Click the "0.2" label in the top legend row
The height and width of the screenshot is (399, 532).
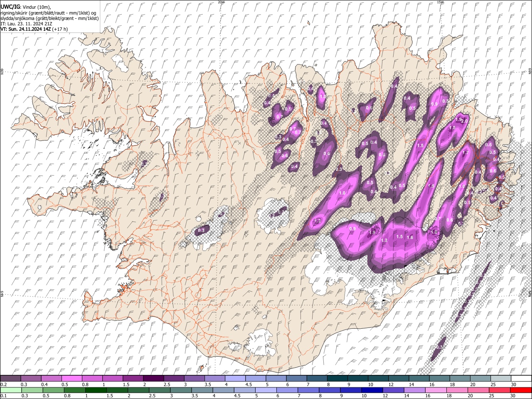pyautogui.click(x=3, y=384)
